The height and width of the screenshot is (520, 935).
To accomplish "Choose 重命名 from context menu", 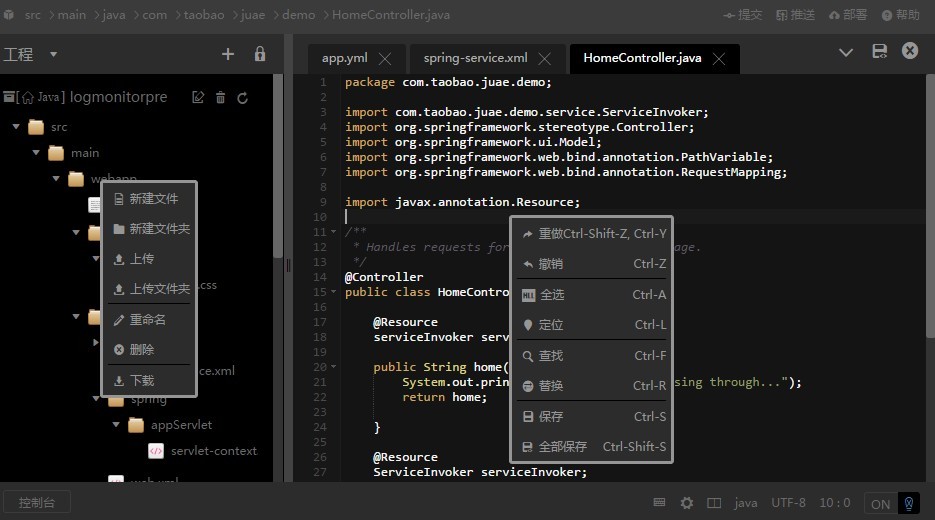I will click(x=149, y=320).
